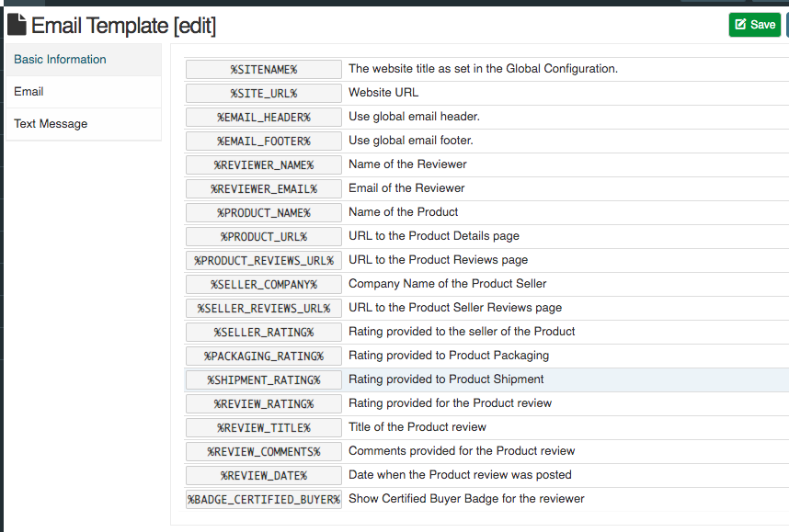Click the %SITENAME% shortcode button

pos(264,69)
